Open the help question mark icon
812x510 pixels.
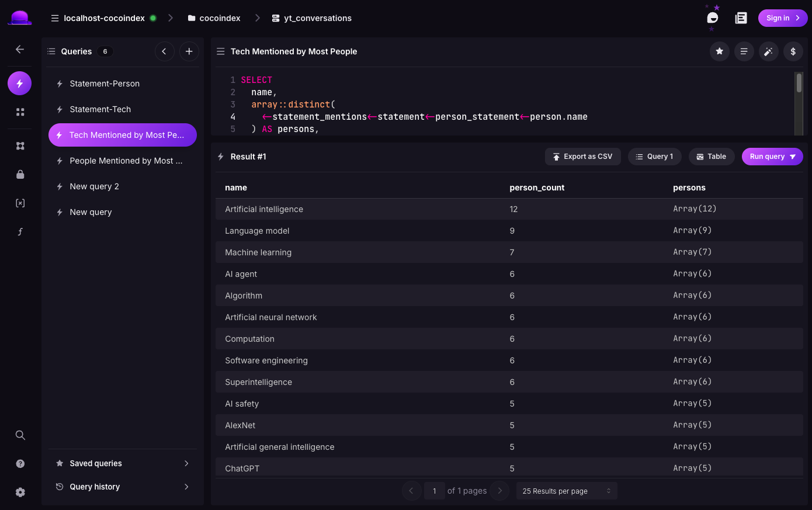point(20,464)
